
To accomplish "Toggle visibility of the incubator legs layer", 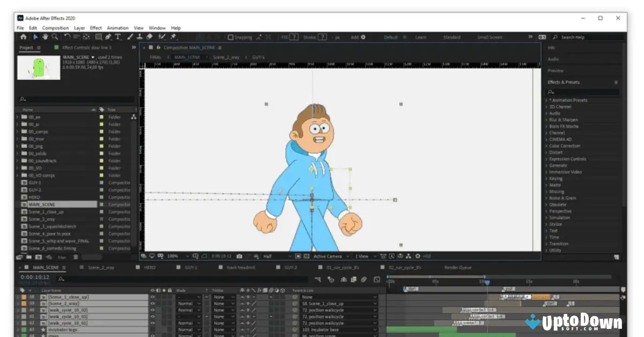I will point(152,329).
